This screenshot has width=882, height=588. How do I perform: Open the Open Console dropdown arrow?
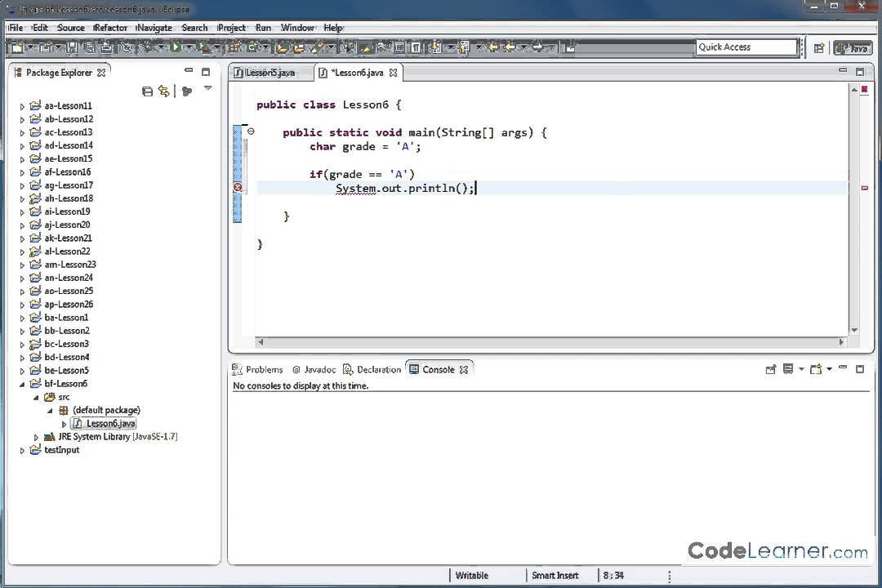[x=829, y=370]
